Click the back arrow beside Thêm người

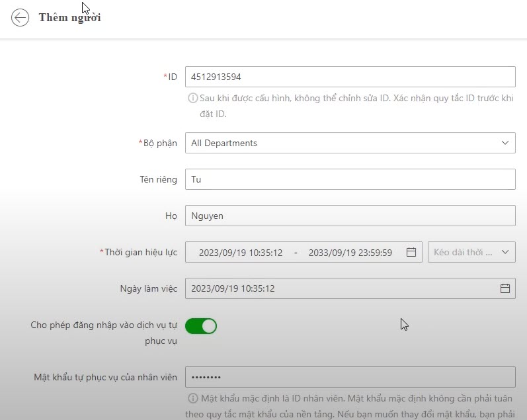coord(20,18)
